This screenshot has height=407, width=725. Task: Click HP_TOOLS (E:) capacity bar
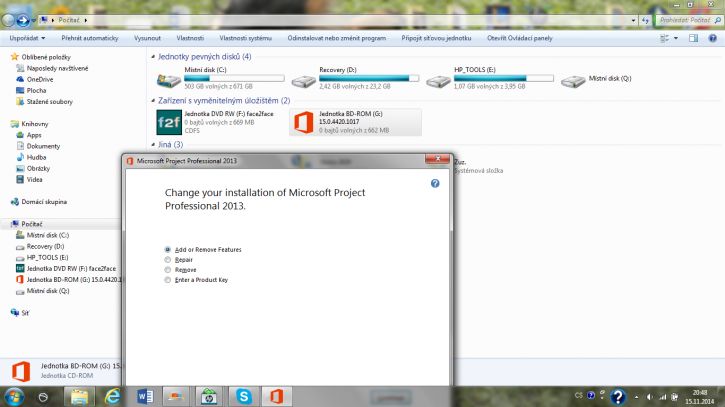tap(504, 78)
